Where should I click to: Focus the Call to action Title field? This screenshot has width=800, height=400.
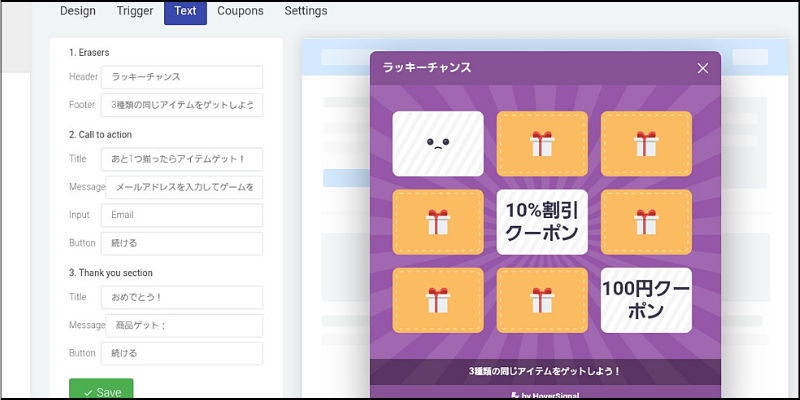pos(182,159)
